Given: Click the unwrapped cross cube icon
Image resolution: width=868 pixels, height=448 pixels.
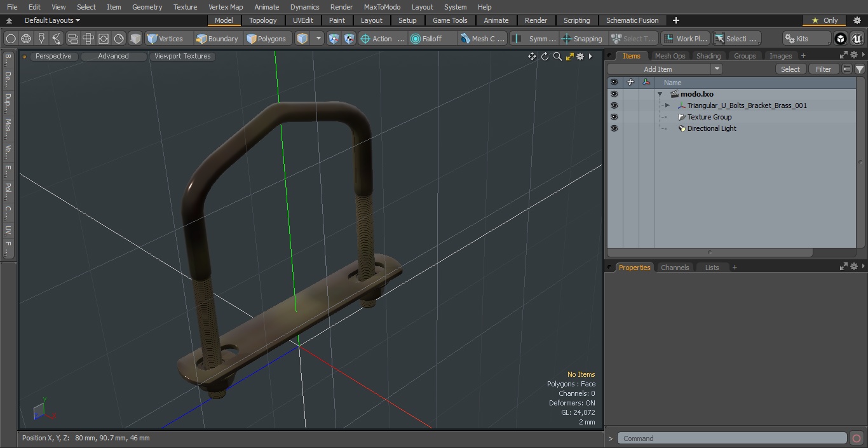Looking at the screenshot, I should (x=88, y=39).
